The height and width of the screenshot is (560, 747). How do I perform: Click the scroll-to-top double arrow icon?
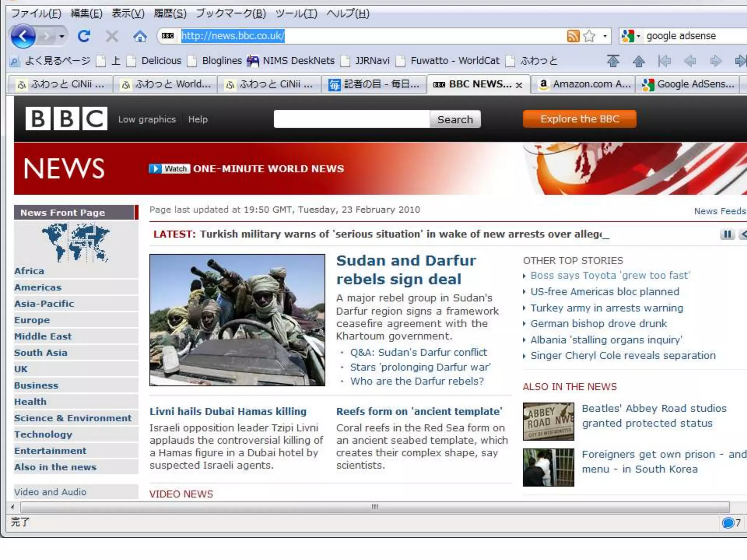pos(613,61)
